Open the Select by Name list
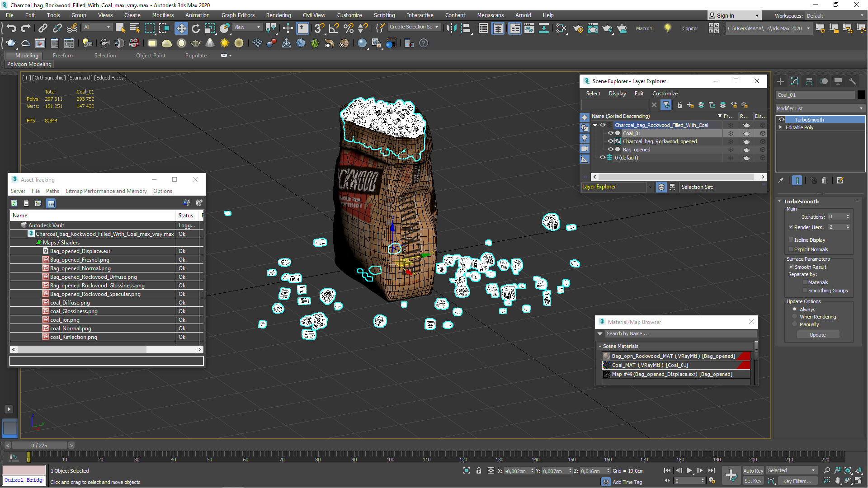This screenshot has height=488, width=868. click(135, 28)
